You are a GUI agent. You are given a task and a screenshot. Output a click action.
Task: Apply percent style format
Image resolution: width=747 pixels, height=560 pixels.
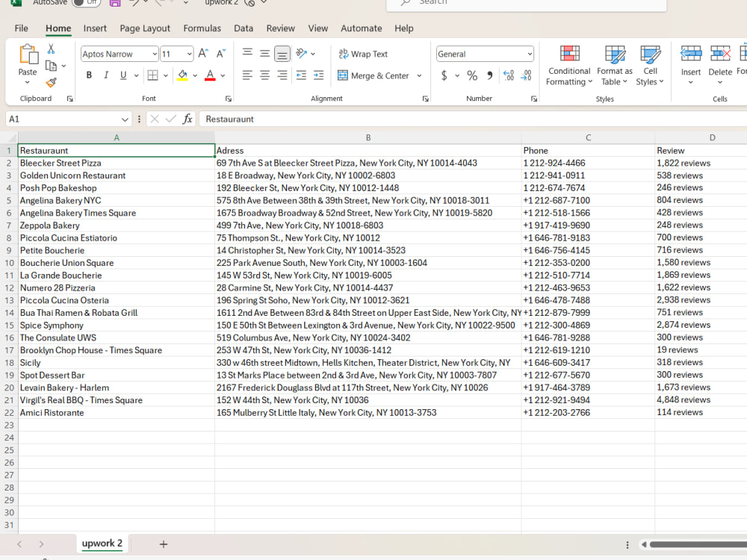(472, 75)
